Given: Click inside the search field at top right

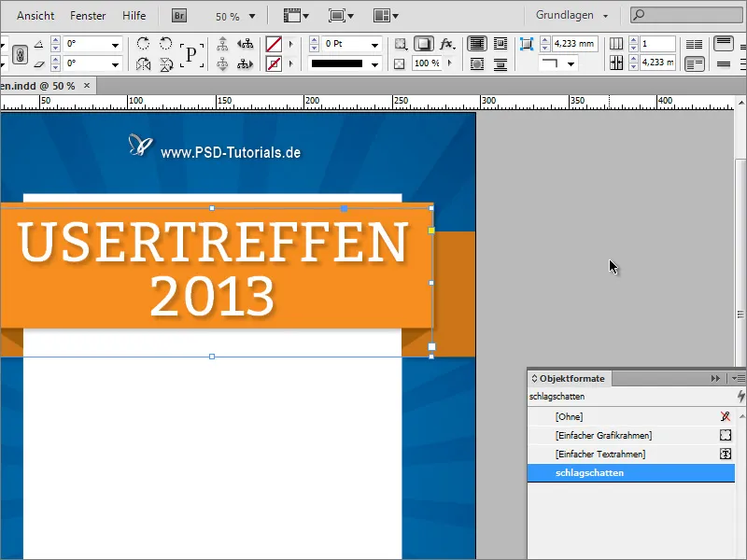Looking at the screenshot, I should (682, 15).
